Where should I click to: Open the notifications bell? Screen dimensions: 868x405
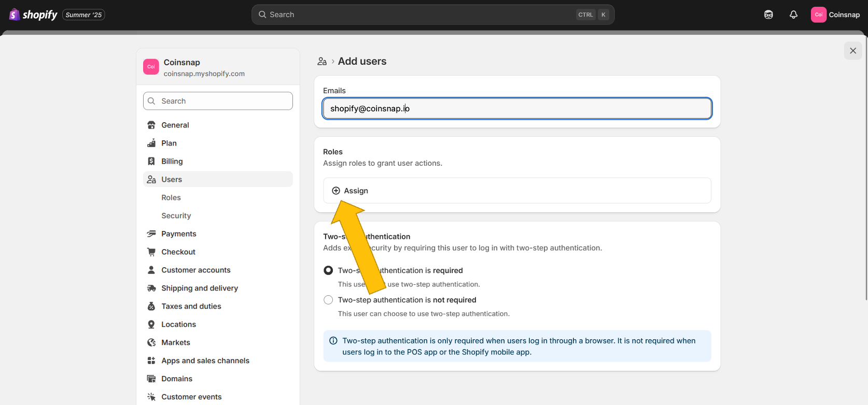[x=793, y=15]
